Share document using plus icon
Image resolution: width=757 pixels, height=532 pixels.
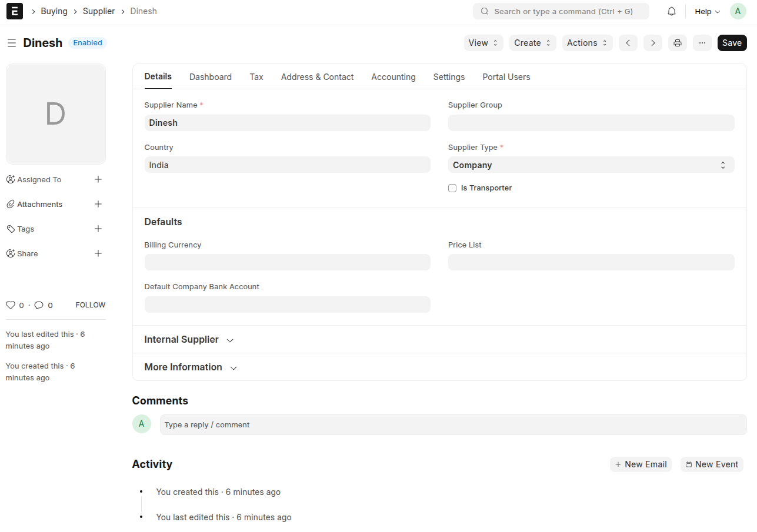[x=98, y=253]
